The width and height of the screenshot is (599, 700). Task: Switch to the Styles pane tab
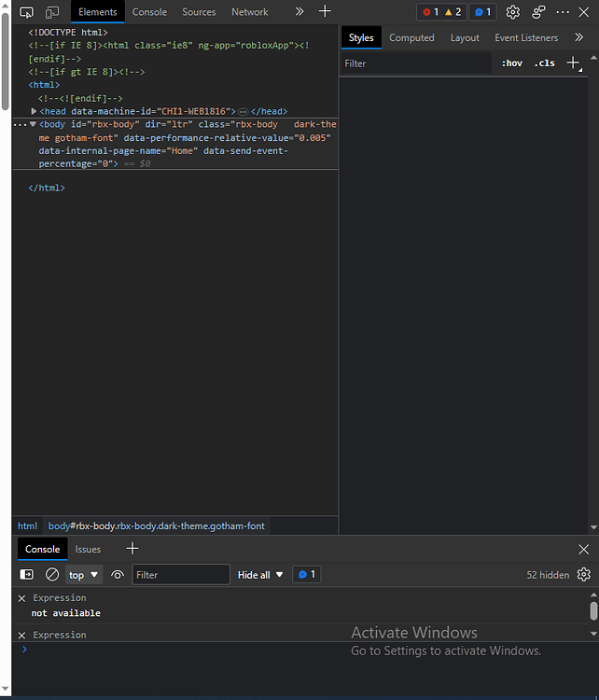361,37
